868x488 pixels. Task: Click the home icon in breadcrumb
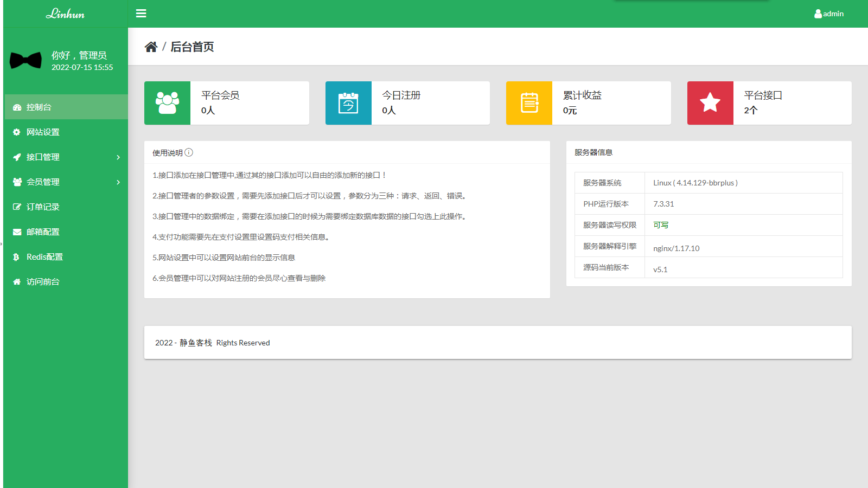(x=151, y=47)
